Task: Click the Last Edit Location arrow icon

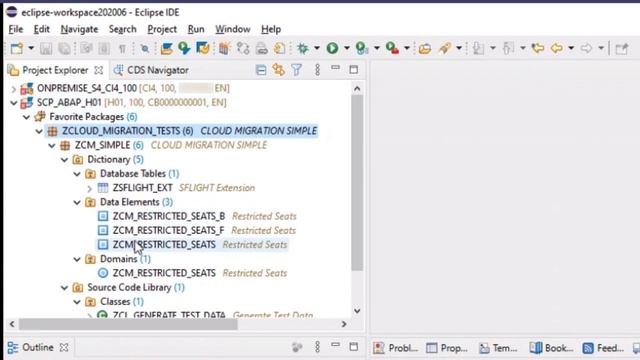Action: click(x=538, y=48)
